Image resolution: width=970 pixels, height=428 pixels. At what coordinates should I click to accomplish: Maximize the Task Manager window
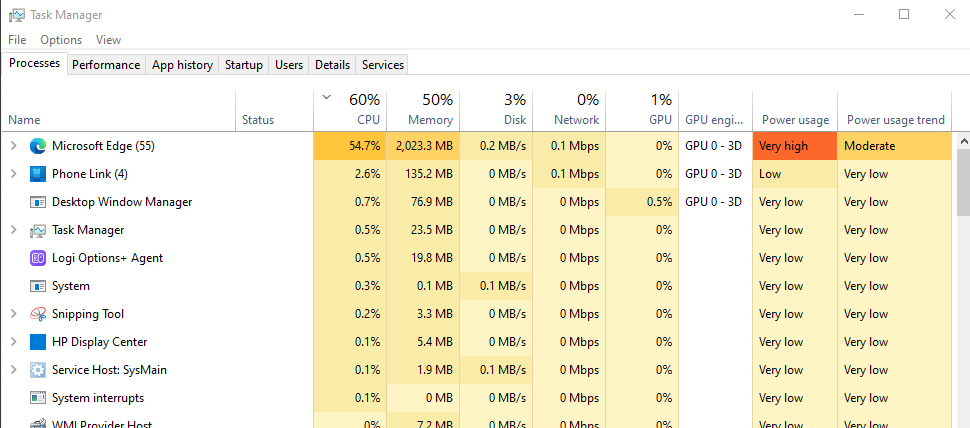point(904,14)
